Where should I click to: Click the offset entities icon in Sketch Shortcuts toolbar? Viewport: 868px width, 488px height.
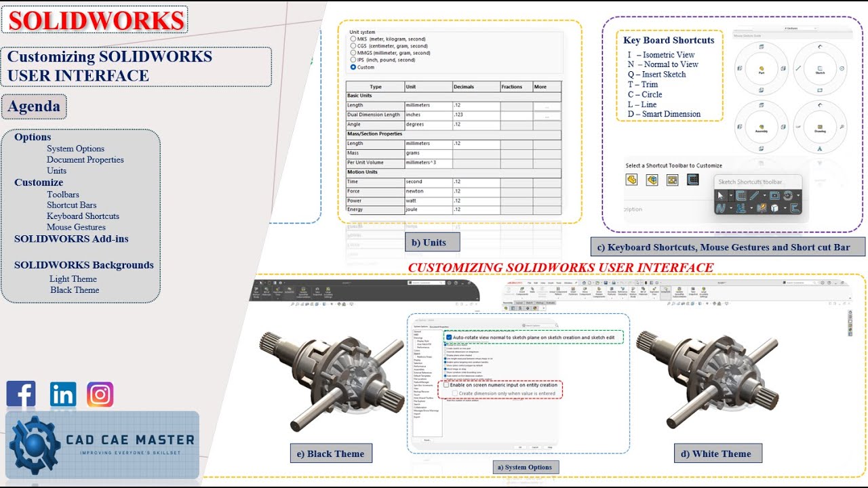[795, 207]
